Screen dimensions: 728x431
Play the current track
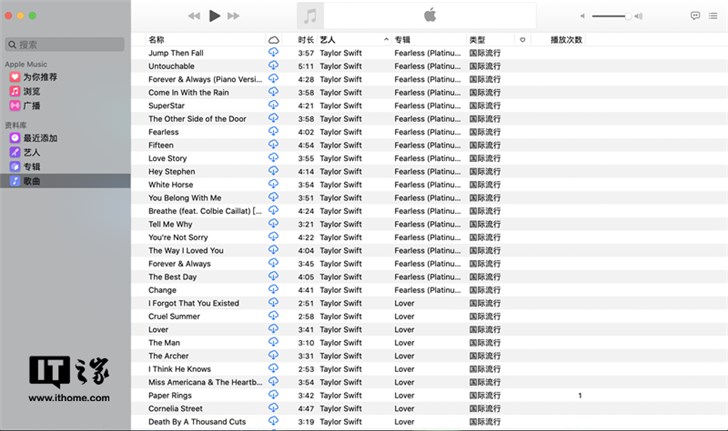pos(214,16)
